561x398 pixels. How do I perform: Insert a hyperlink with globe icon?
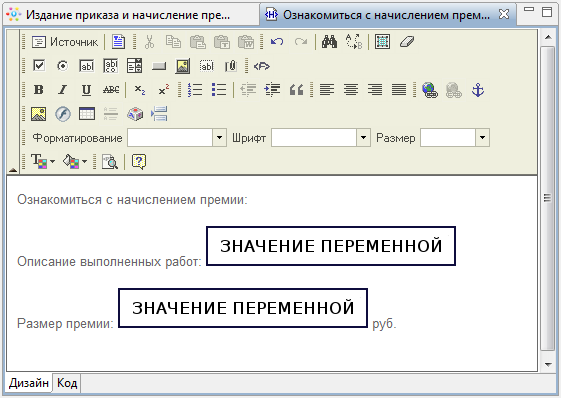[430, 90]
